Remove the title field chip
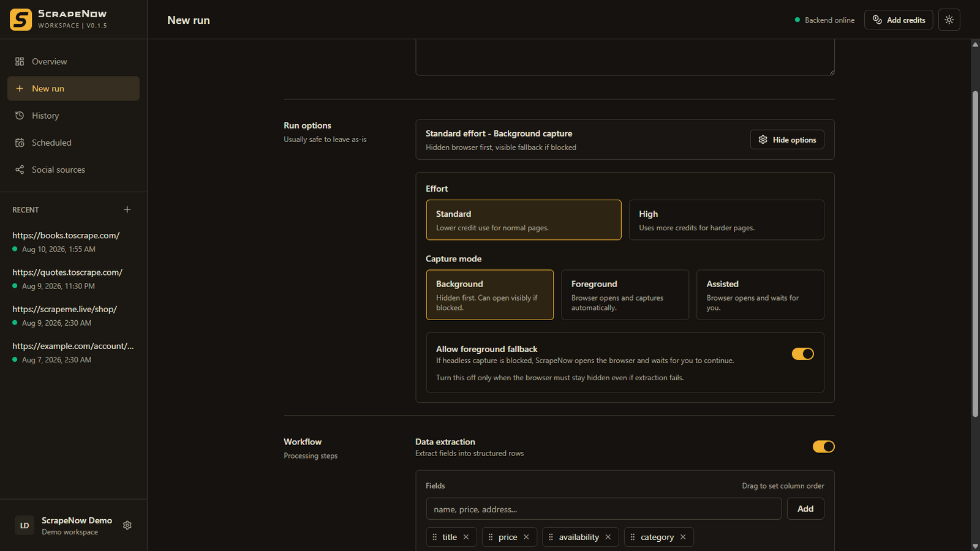The width and height of the screenshot is (980, 551). point(466,537)
